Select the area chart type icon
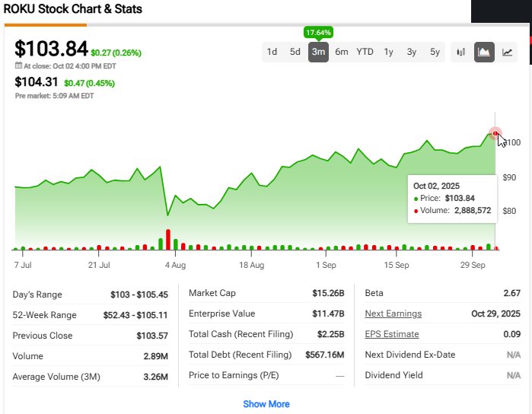The image size is (532, 414). (x=484, y=53)
